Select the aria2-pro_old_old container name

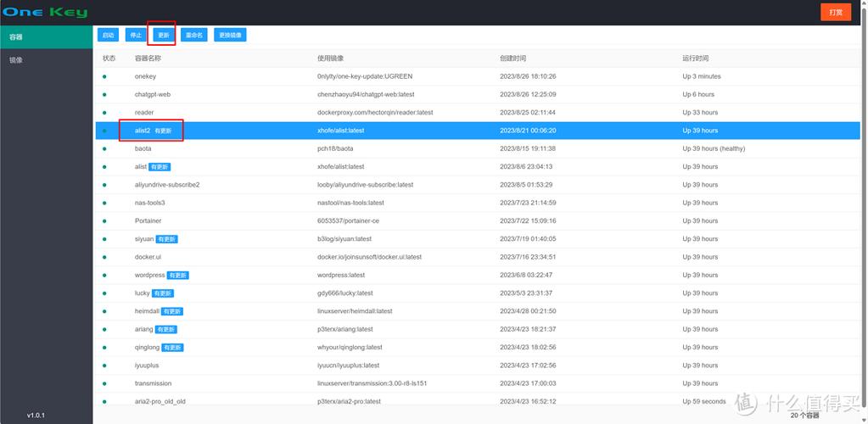pos(160,401)
